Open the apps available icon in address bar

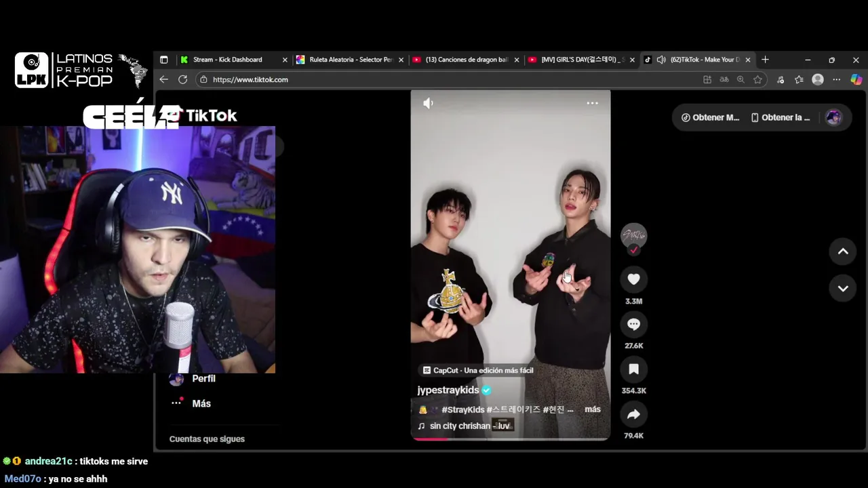click(x=707, y=79)
